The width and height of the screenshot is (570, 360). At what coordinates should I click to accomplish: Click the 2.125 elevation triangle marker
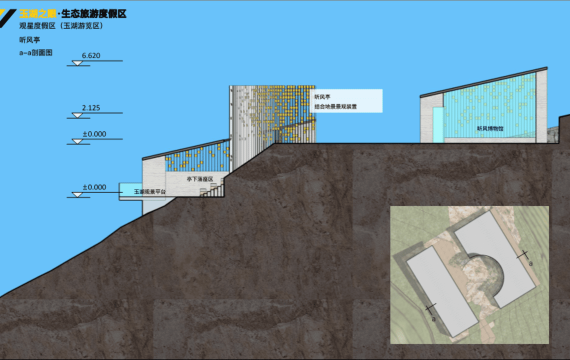click(77, 116)
